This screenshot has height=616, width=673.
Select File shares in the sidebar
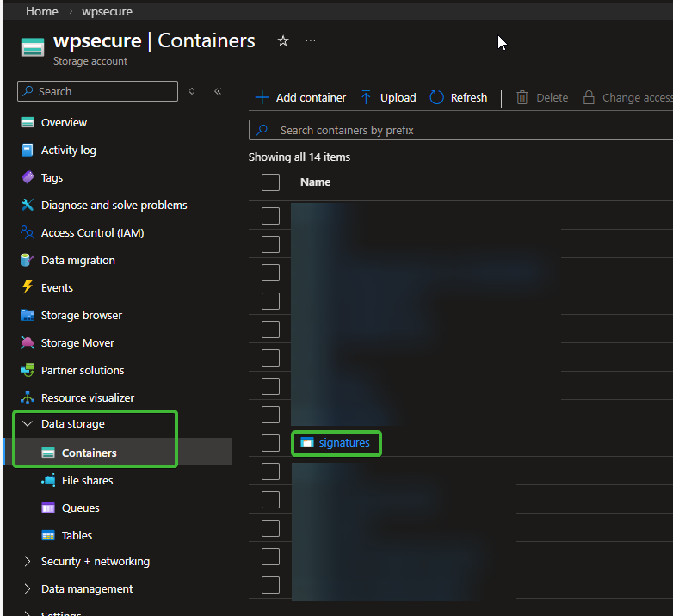87,480
